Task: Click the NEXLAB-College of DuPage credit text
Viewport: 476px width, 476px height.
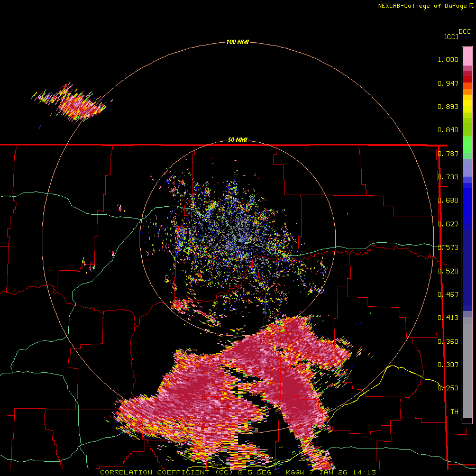Action: pos(422,6)
